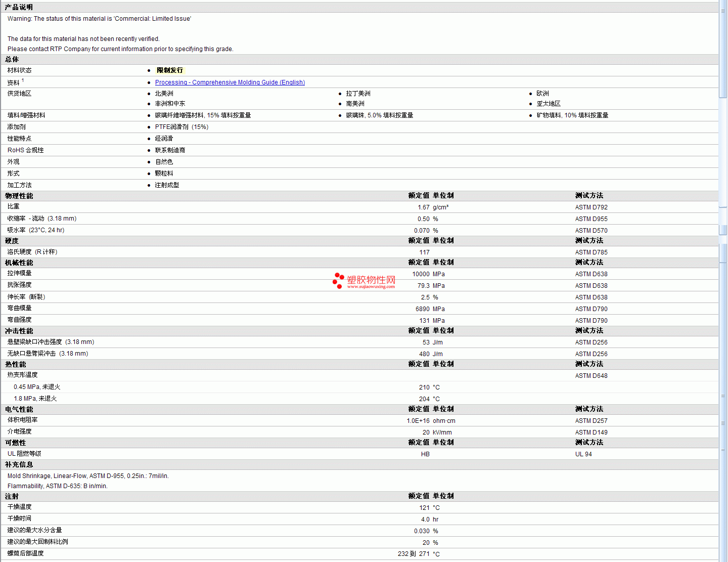Click the PTFE润滑剂 (15%) additive entry
Image resolution: width=728 pixels, height=562 pixels.
coord(181,127)
